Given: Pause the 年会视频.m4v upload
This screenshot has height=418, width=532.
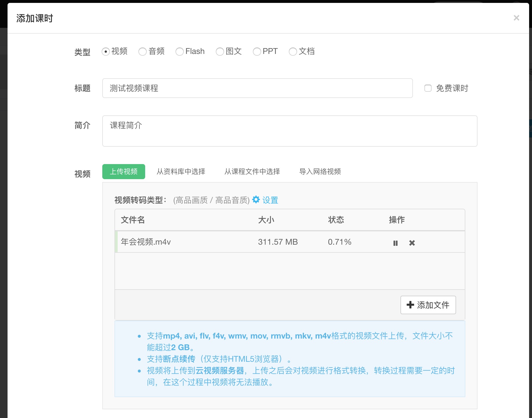Looking at the screenshot, I should [395, 243].
